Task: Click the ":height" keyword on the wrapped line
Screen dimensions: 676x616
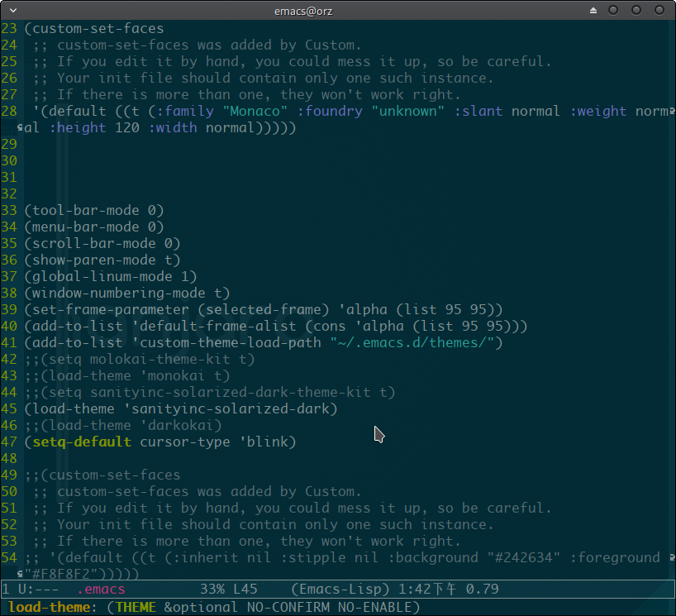Action: [78, 127]
